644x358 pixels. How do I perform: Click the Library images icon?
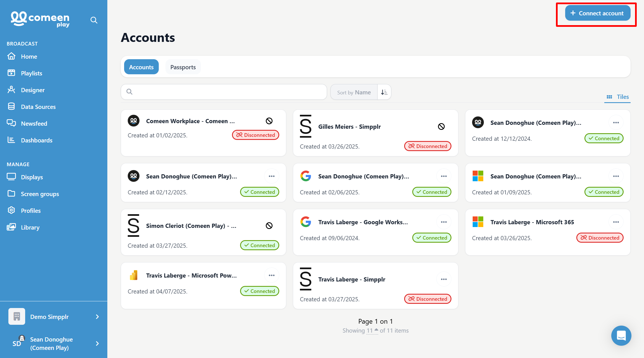click(11, 227)
